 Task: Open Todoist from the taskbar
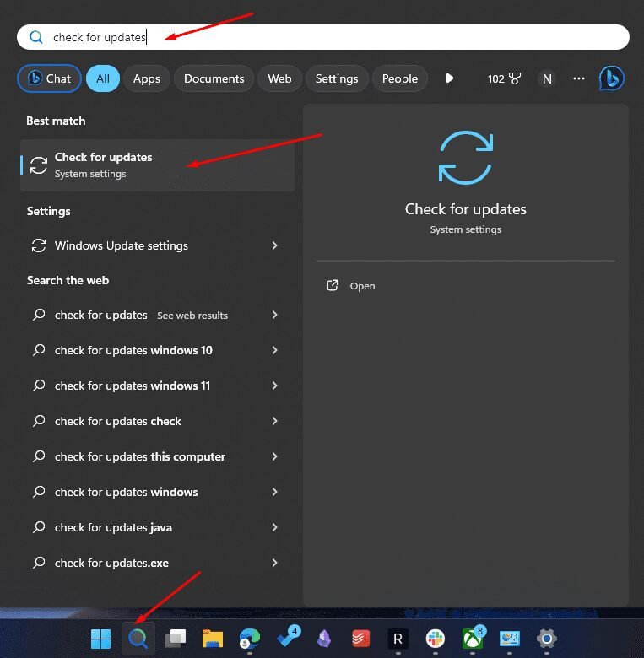[x=361, y=639]
